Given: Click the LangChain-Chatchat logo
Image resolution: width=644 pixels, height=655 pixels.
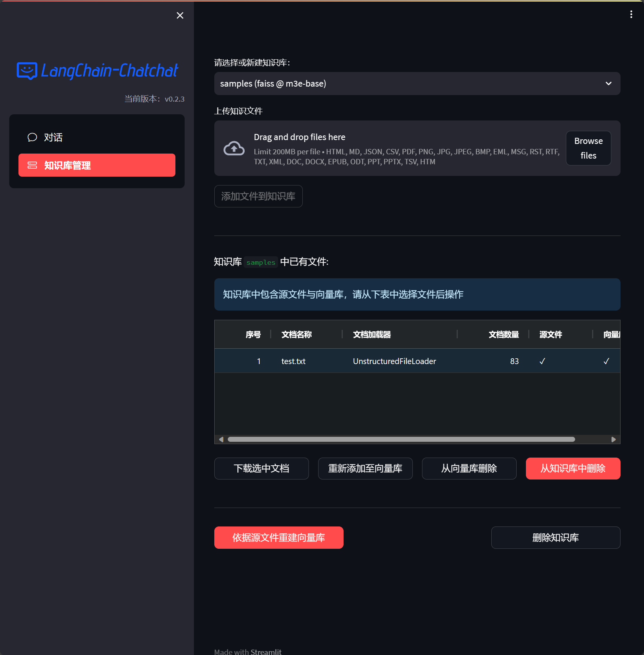Looking at the screenshot, I should coord(97,71).
